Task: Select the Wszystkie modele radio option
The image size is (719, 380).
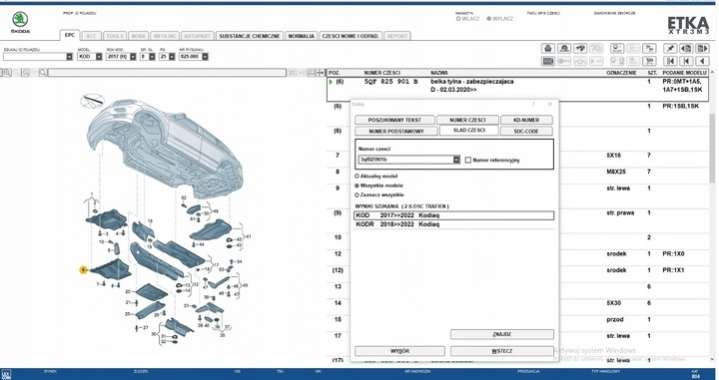Action: [357, 186]
